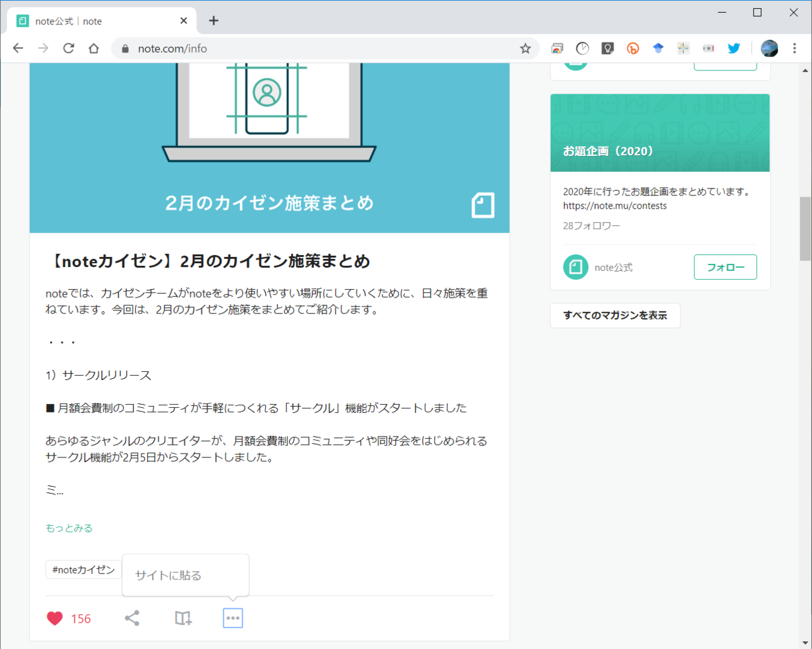Go to the browser home page icon

point(94,48)
